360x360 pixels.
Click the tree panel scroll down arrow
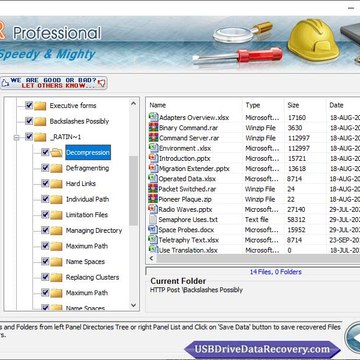tap(133, 305)
